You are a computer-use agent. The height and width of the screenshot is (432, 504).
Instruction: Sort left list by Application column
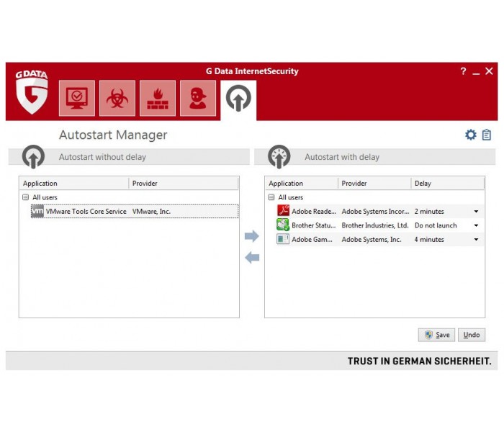tap(74, 183)
